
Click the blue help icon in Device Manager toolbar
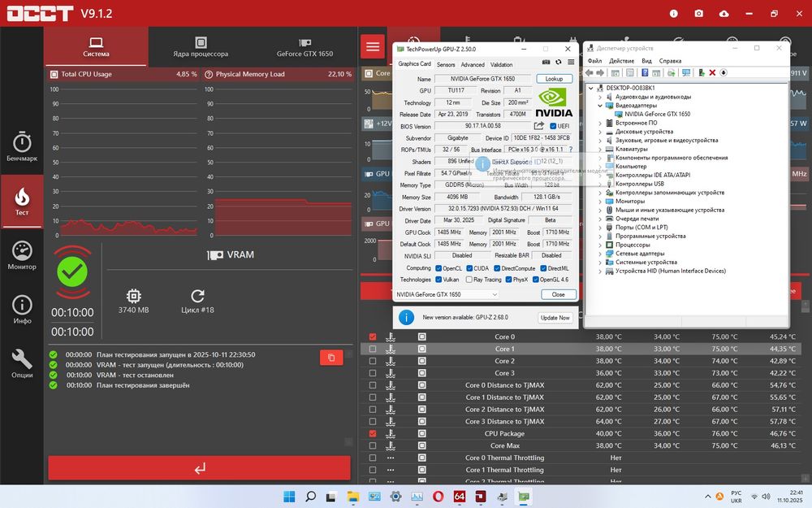[645, 72]
